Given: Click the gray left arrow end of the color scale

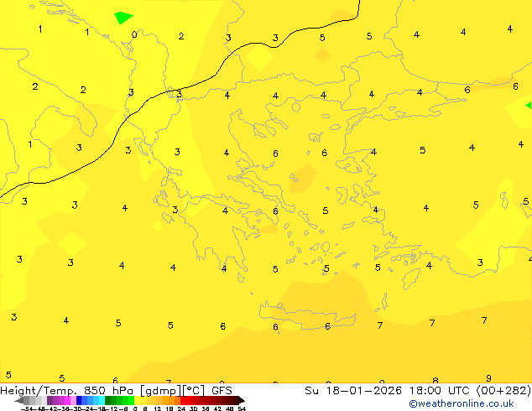Looking at the screenshot, I should click(x=19, y=401).
